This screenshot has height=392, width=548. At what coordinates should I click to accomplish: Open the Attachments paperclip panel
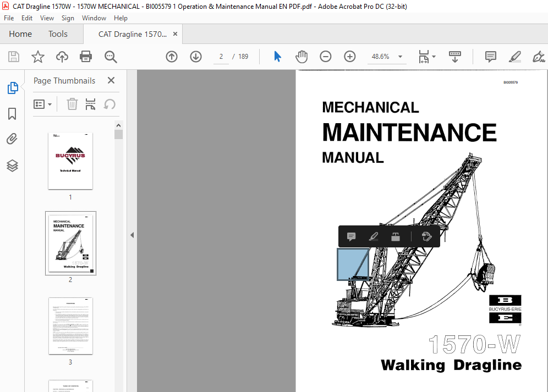(x=12, y=139)
